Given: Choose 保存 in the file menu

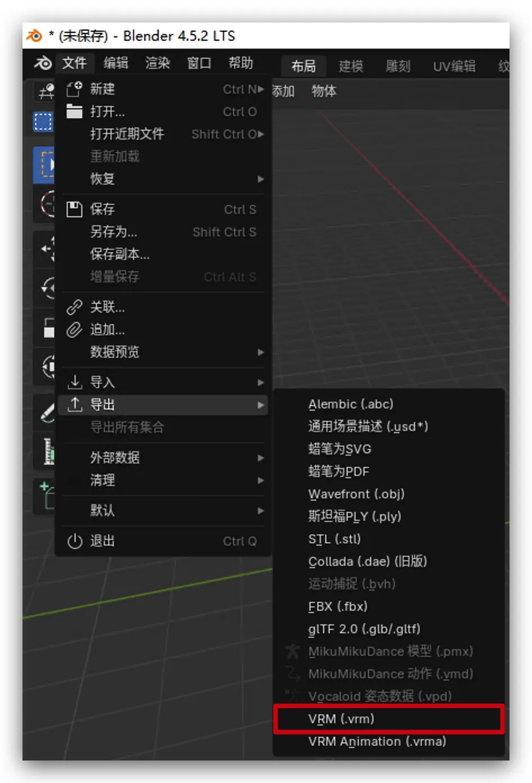Looking at the screenshot, I should pos(163,210).
